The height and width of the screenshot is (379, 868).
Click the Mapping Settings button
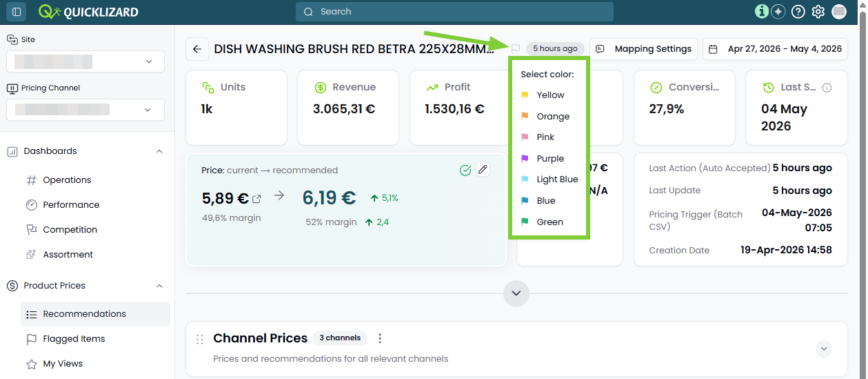tap(643, 49)
